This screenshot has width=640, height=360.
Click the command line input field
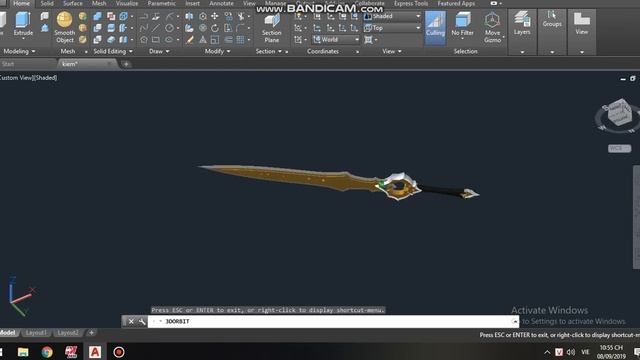pyautogui.click(x=333, y=322)
